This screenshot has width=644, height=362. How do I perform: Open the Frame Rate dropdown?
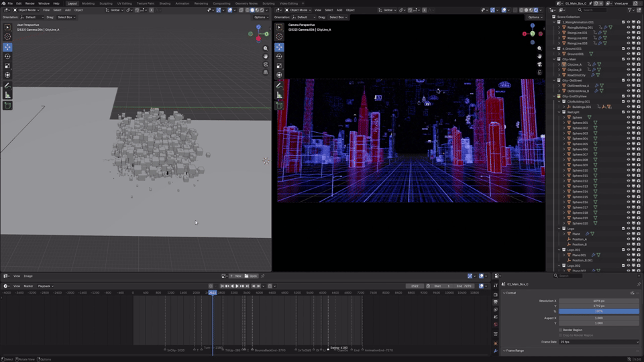click(599, 342)
